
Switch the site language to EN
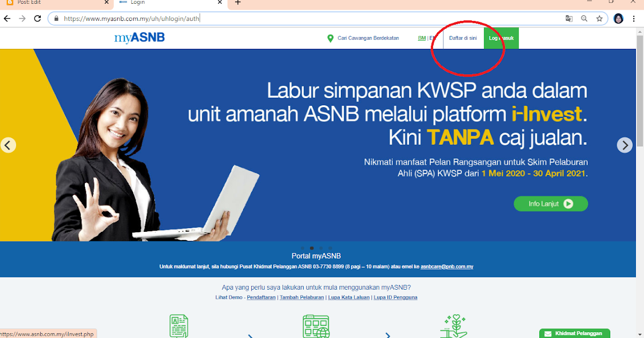click(432, 38)
